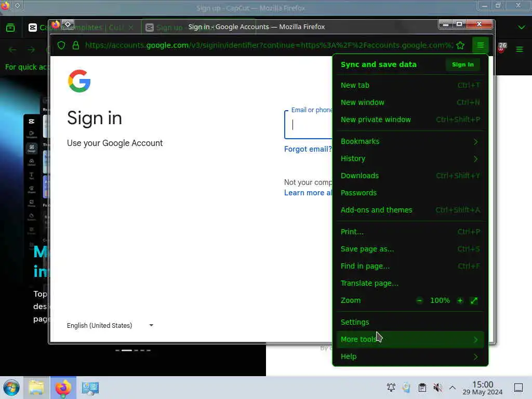Bookmark this page with the star icon
This screenshot has width=532, height=399.
coord(460,45)
